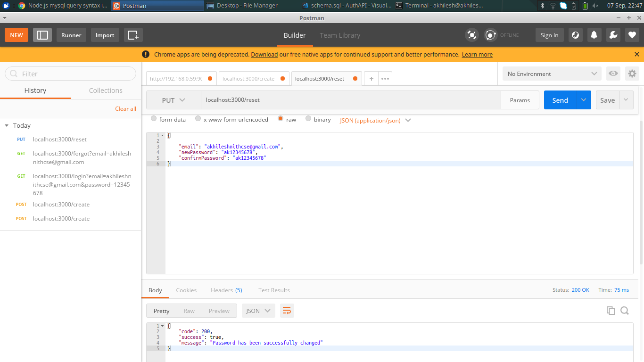Select the form-data radio button

click(154, 119)
